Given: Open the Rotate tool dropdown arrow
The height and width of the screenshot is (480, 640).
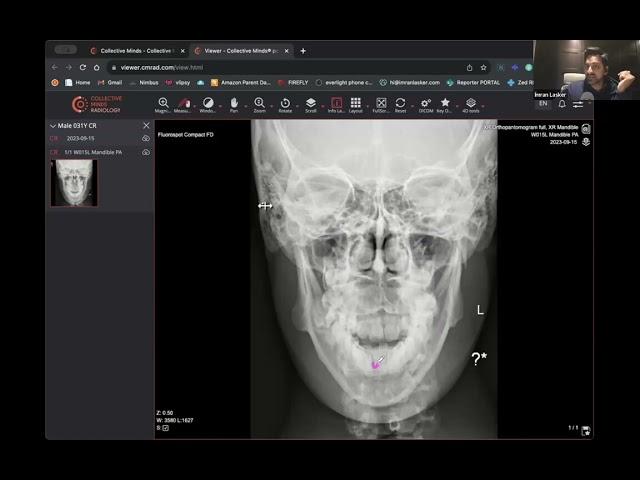Looking at the screenshot, I should coord(297,106).
